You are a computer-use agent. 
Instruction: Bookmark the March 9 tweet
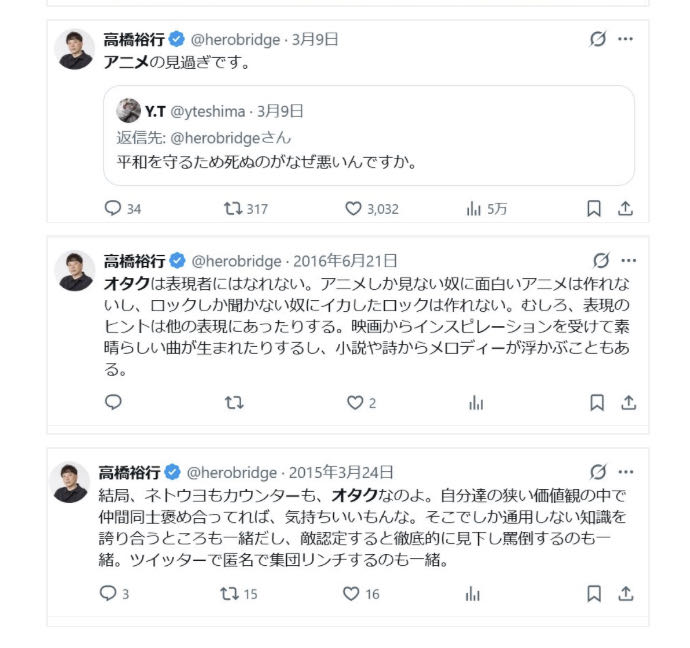[594, 208]
